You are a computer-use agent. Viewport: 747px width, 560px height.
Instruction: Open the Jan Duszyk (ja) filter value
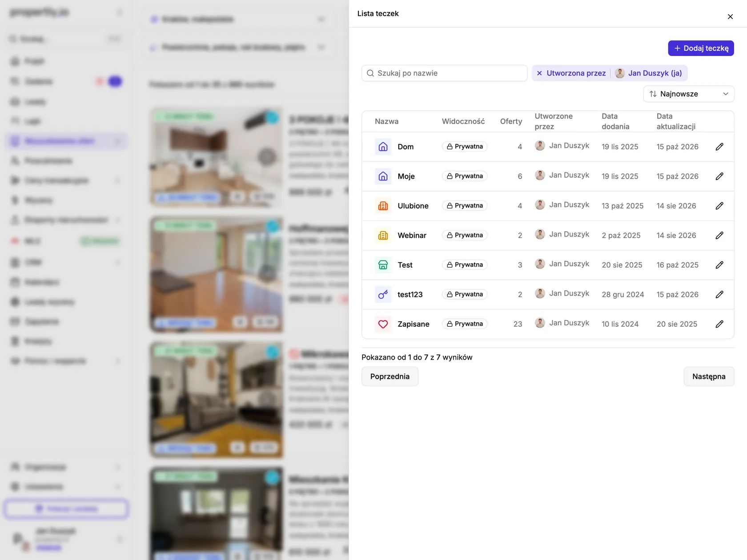coord(649,73)
